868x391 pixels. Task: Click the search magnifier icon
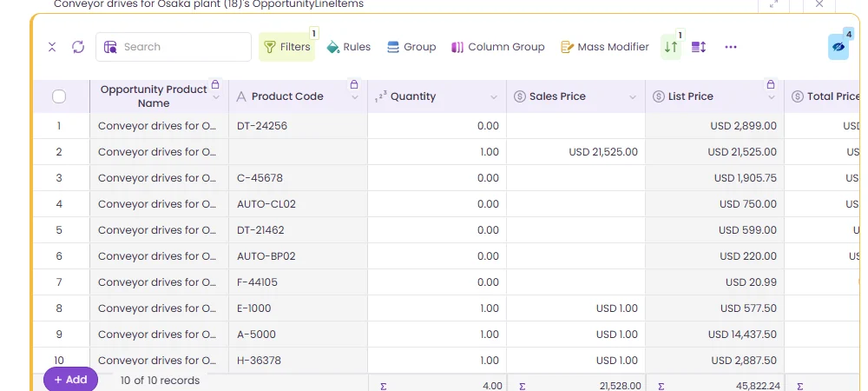click(x=111, y=47)
